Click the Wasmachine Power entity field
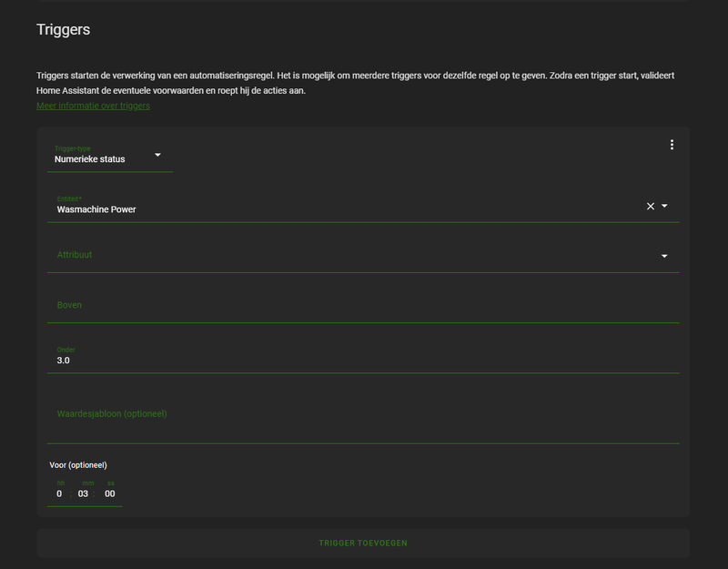This screenshot has height=569, width=728. (x=346, y=208)
